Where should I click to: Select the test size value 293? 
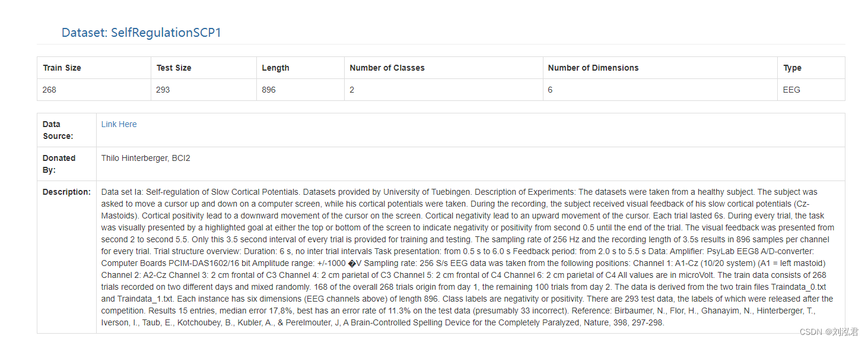(163, 90)
